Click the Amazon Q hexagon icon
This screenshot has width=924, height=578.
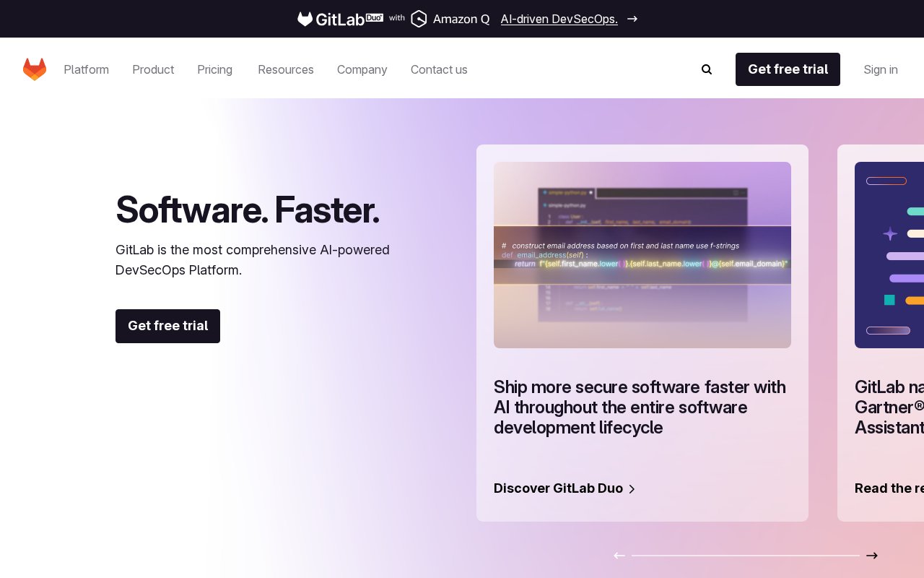click(419, 19)
